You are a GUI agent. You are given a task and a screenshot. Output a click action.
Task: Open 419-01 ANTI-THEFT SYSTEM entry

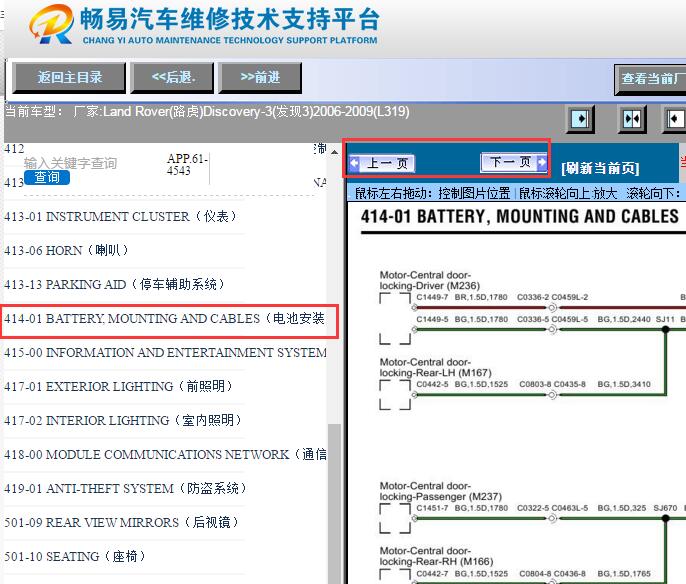click(x=126, y=488)
